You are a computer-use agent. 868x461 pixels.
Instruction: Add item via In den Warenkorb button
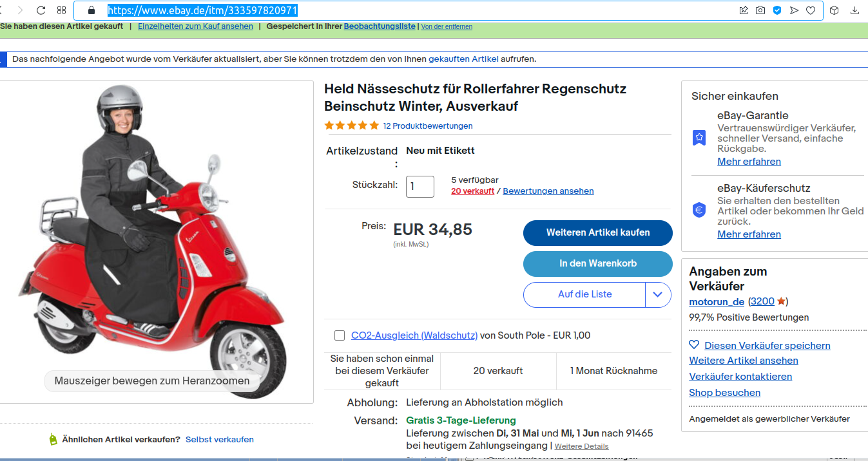click(597, 263)
